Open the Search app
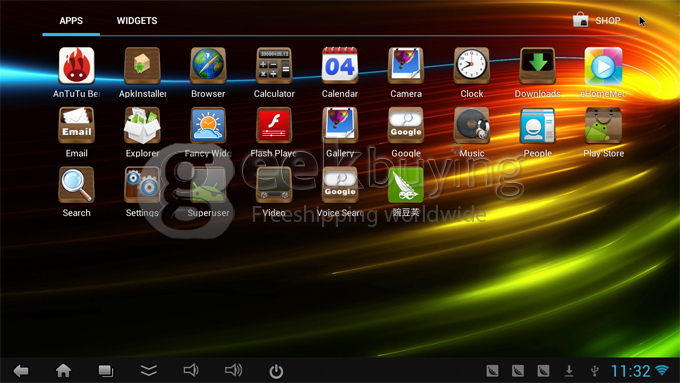The height and width of the screenshot is (383, 680). tap(76, 185)
